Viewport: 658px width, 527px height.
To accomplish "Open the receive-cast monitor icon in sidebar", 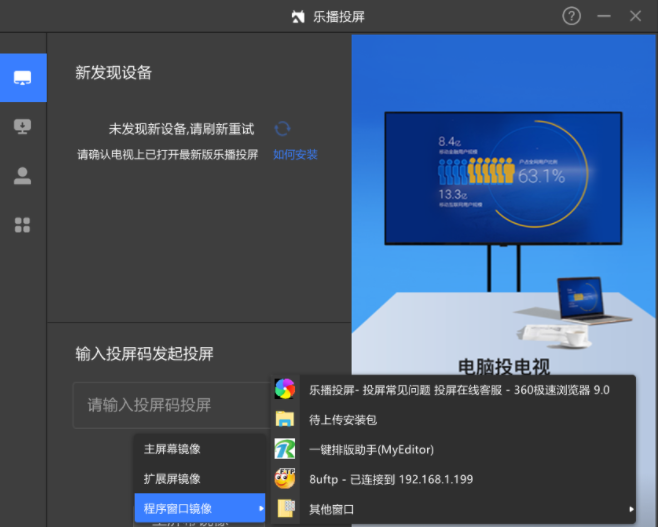I will click(23, 126).
